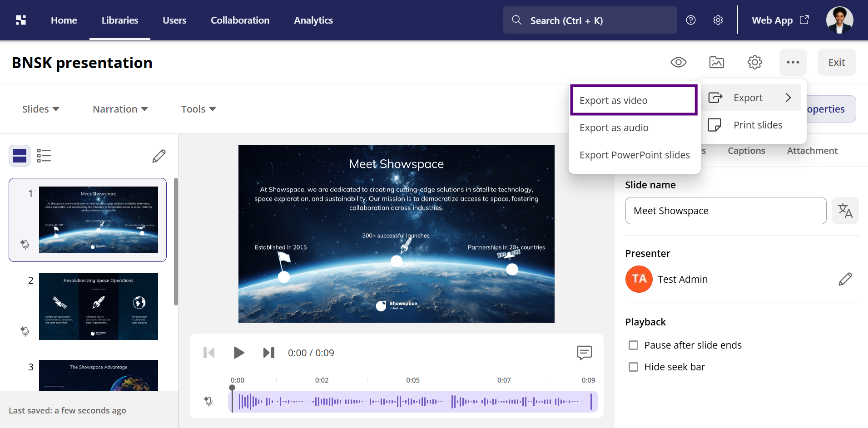The image size is (868, 428).
Task: Click the three-dots more options button
Action: click(x=793, y=62)
